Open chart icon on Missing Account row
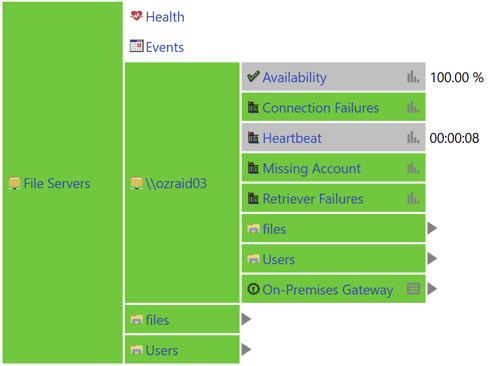 pyautogui.click(x=413, y=168)
